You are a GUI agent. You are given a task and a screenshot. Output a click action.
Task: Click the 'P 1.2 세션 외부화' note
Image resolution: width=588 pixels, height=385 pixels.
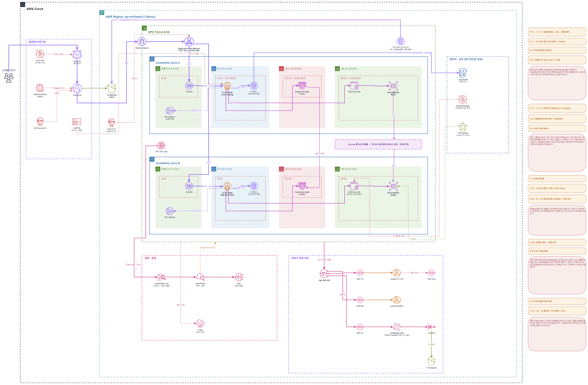(x=557, y=179)
